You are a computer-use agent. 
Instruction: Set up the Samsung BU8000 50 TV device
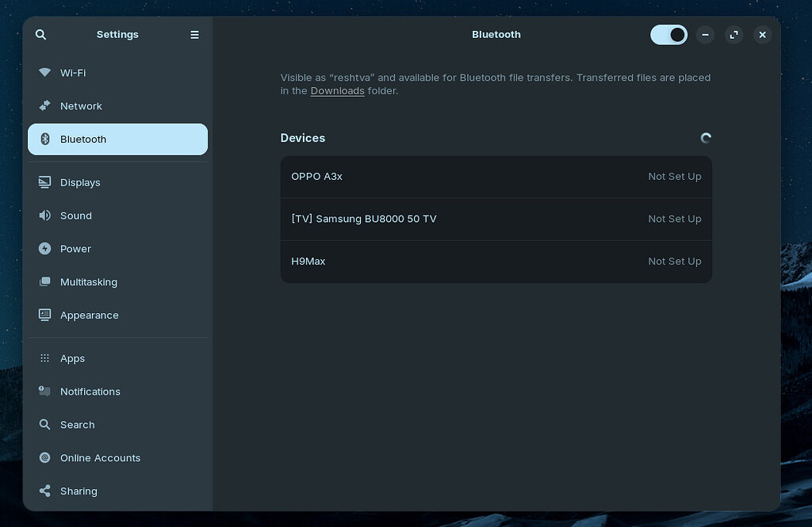coord(496,219)
